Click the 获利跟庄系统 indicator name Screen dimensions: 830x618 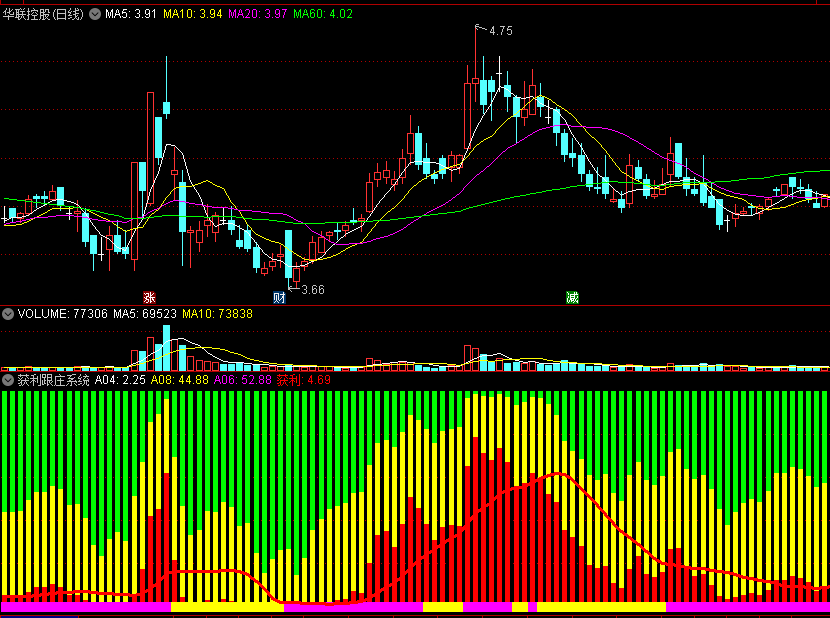click(x=53, y=380)
